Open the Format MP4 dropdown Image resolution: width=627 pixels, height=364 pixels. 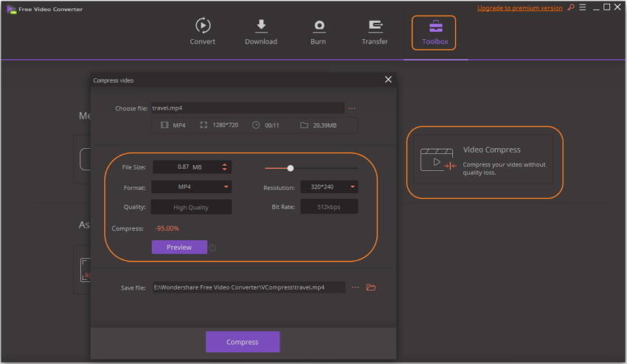pos(191,186)
